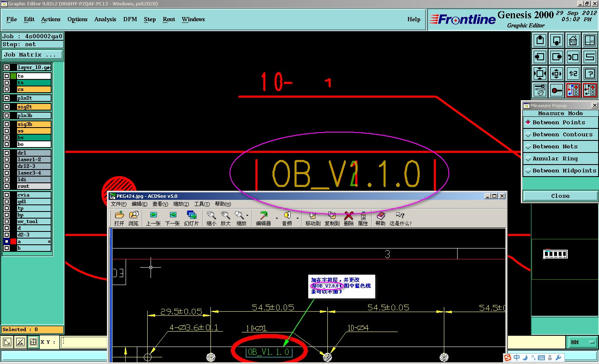Toggle display checkbox for layer 'uv_tool'
The image size is (599, 364).
pos(7,221)
